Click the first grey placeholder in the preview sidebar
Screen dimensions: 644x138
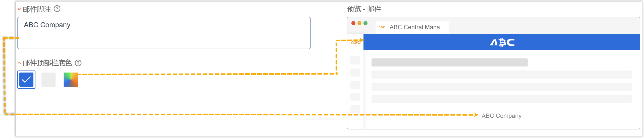point(355,60)
